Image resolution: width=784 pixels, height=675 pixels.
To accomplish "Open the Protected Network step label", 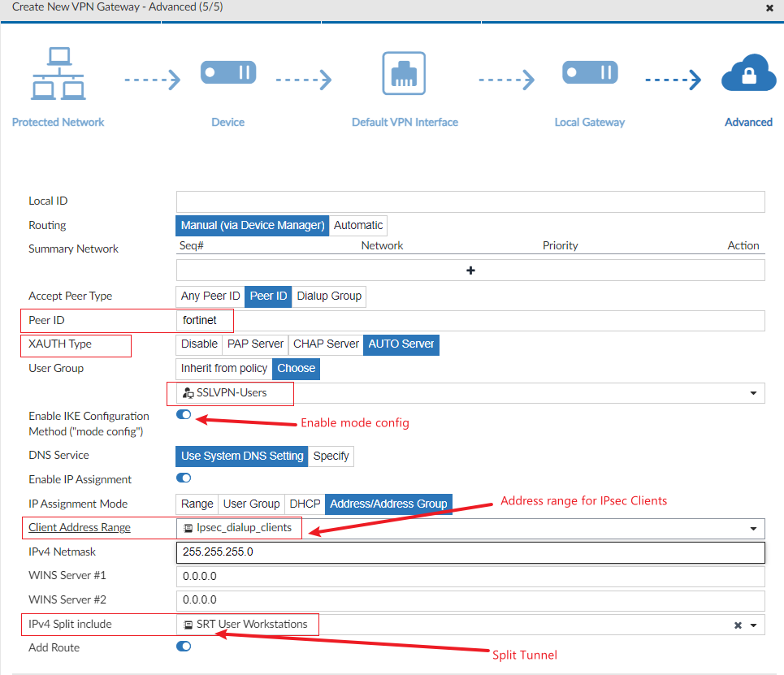I will 58,123.
